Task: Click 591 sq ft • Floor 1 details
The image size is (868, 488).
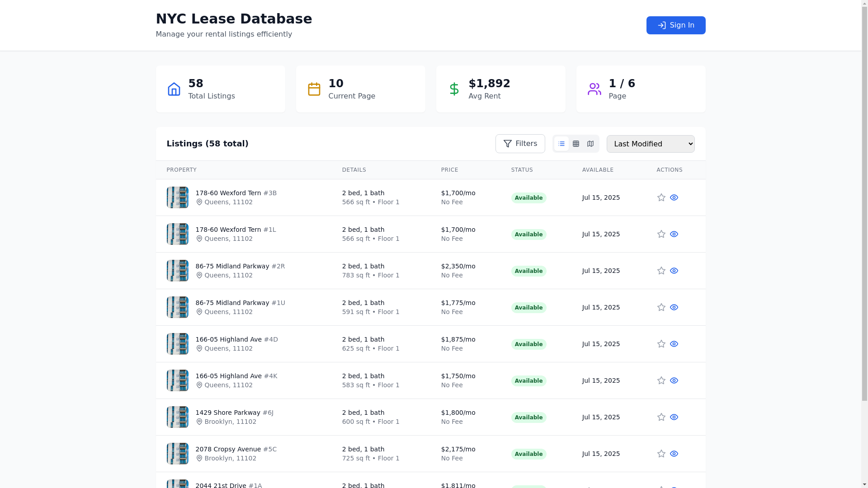Action: tap(371, 312)
